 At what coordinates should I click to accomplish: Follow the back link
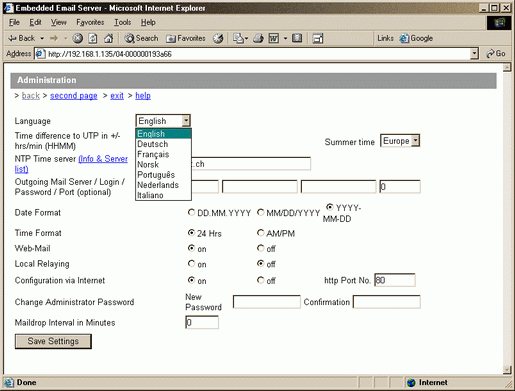click(x=31, y=96)
